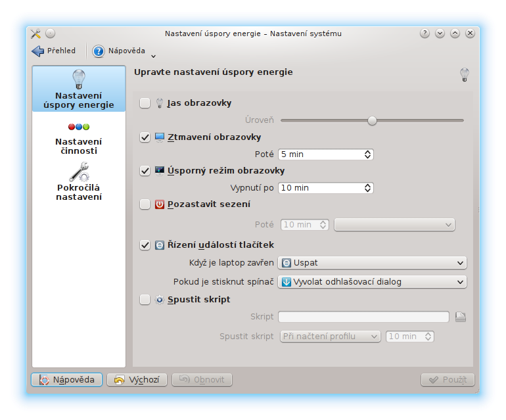This screenshot has height=420, width=506.
Task: Click the monitor icon beside Ztmavení obrazovky
Action: 160,137
